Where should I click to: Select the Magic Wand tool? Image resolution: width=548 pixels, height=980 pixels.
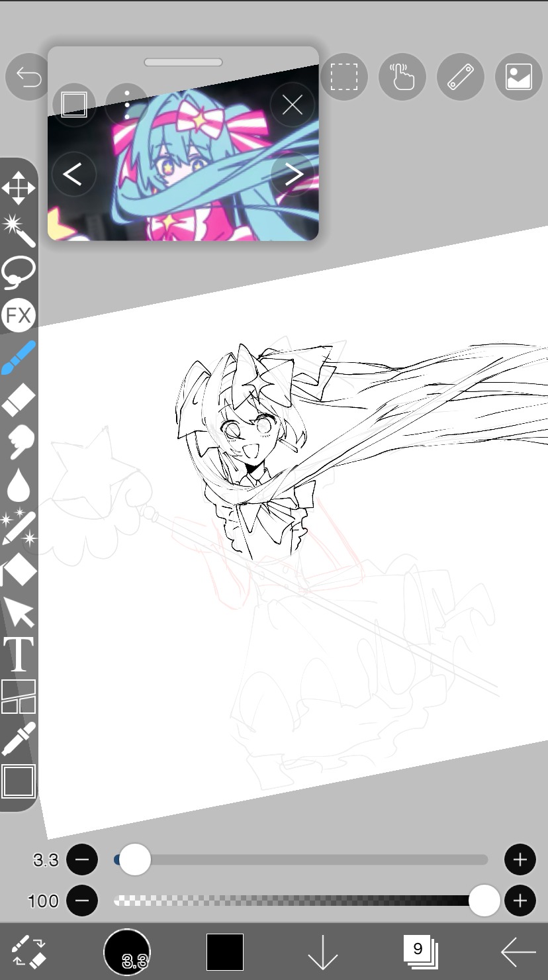[x=19, y=230]
